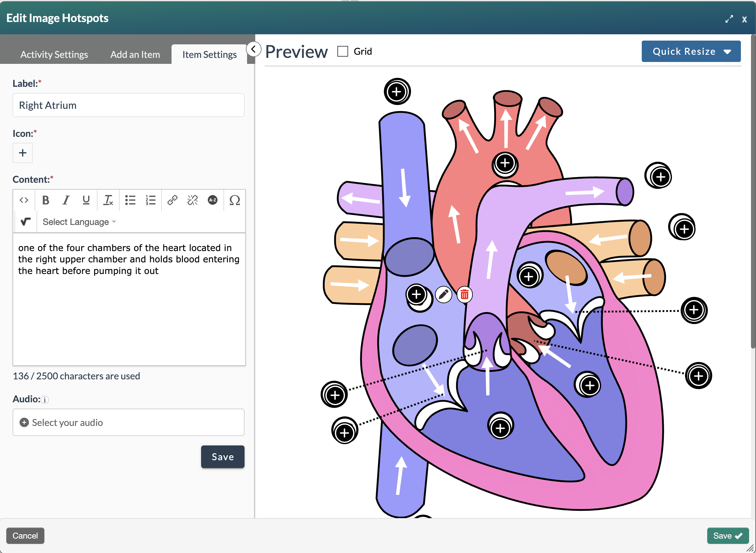Clear formatting with the Tx icon

pos(108,200)
